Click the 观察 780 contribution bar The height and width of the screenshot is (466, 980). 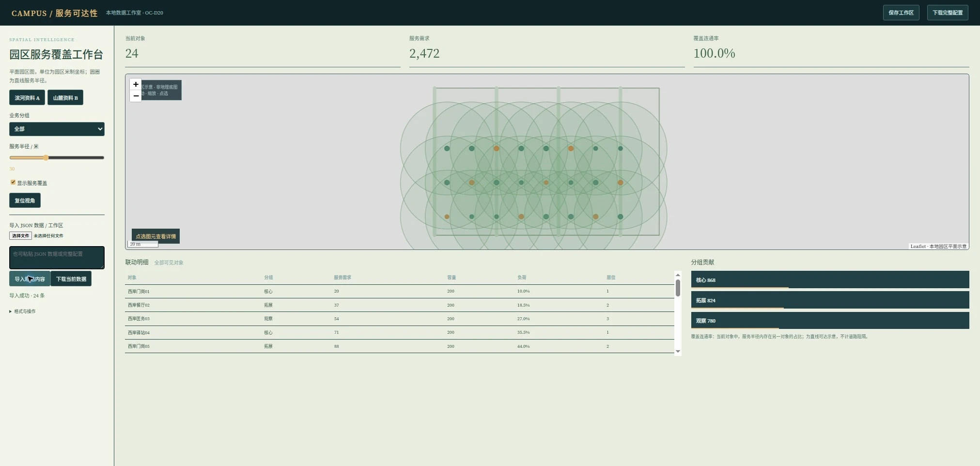pos(830,320)
